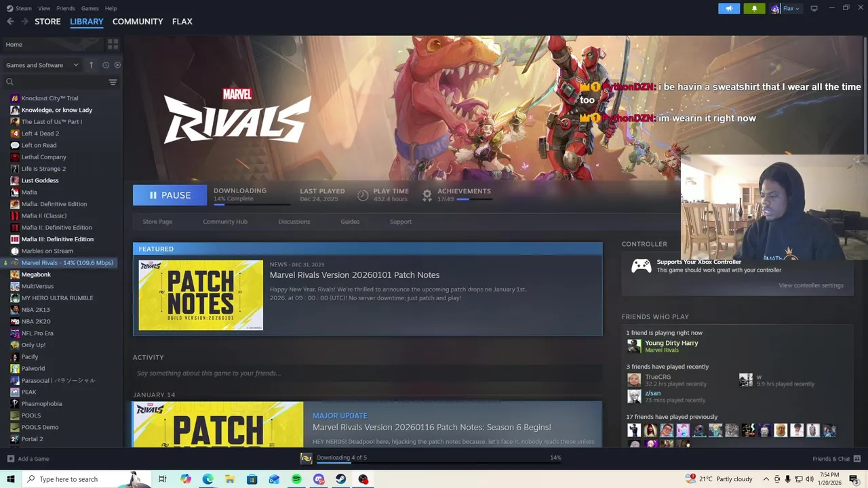
Task: Click the Xbox controller icon
Action: point(642,266)
